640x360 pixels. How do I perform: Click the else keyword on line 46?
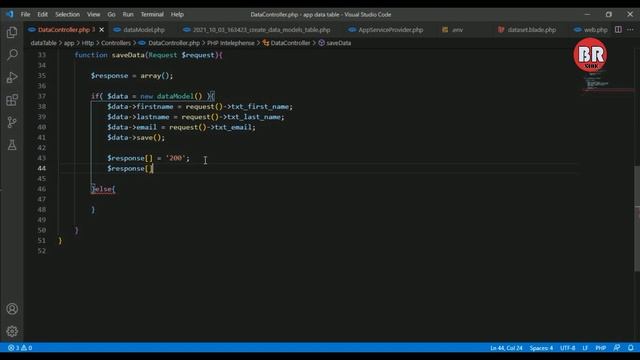coord(103,189)
